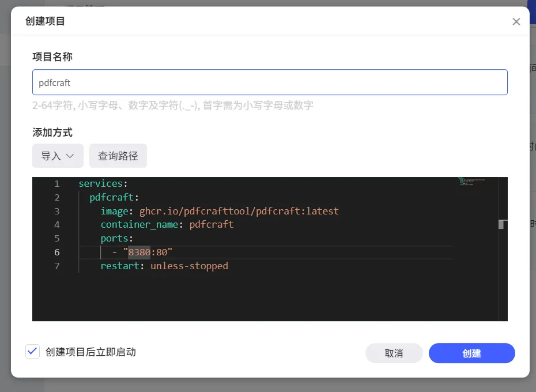Click line number 1 in gutter
Viewport: 536px width, 392px height.
click(x=56, y=184)
